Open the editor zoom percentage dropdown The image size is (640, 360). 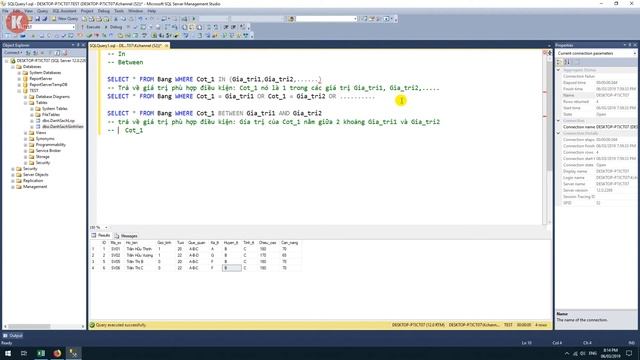[x=106, y=227]
